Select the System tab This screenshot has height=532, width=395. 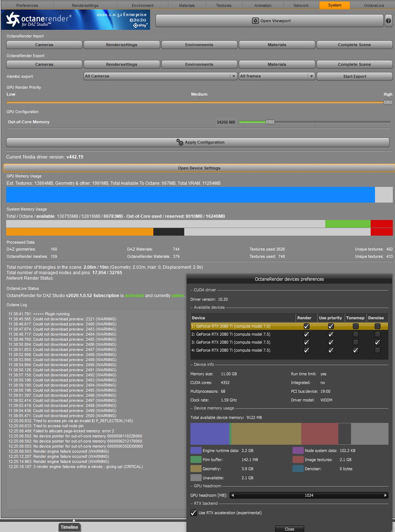335,5
